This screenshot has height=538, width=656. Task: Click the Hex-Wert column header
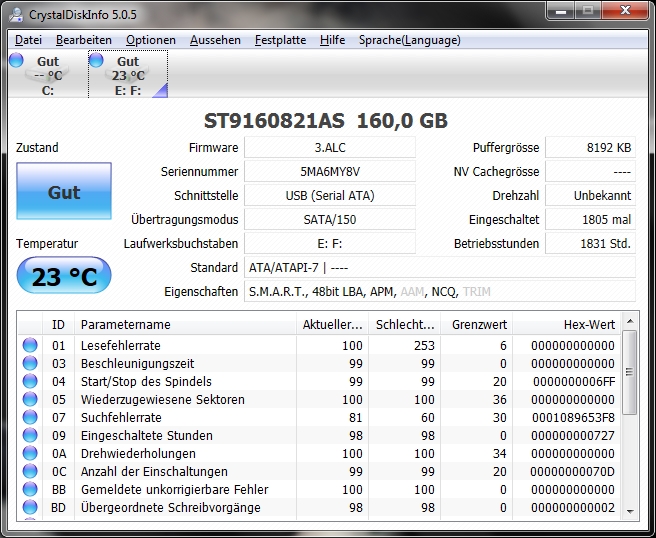(566, 324)
